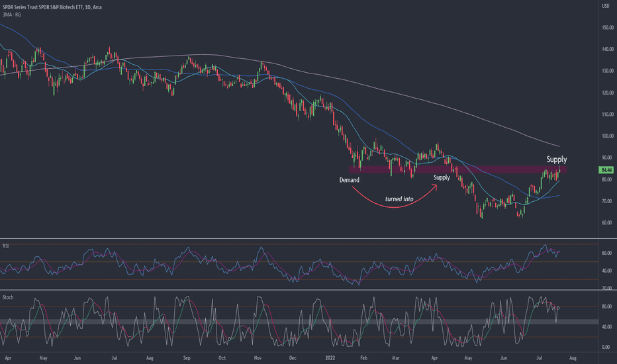Click the Aug label at right end of time axis

pyautogui.click(x=573, y=358)
